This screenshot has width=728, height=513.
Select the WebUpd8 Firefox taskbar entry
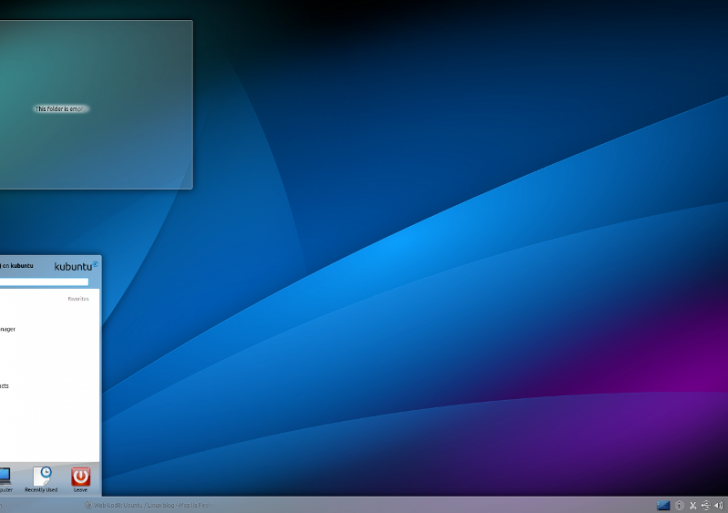pyautogui.click(x=149, y=505)
